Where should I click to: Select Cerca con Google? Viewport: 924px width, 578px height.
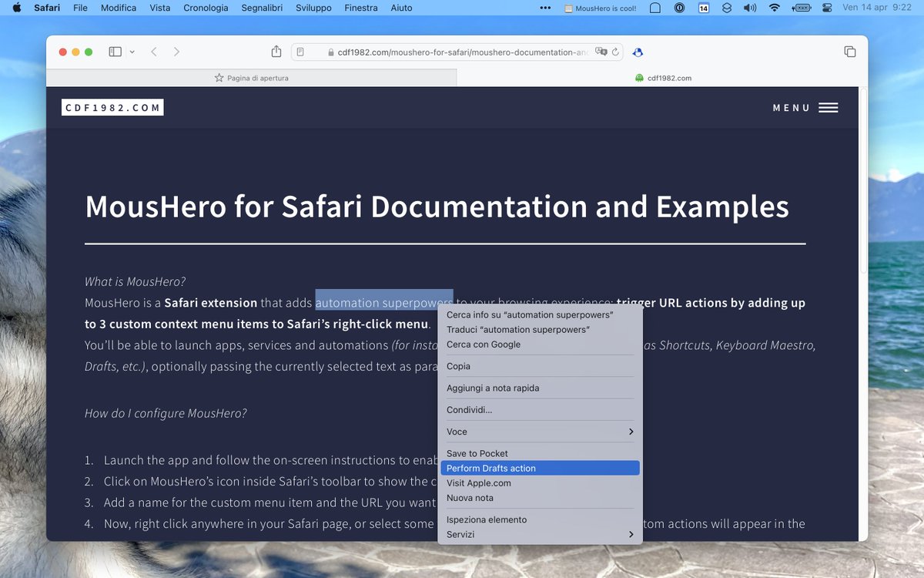tap(540, 344)
